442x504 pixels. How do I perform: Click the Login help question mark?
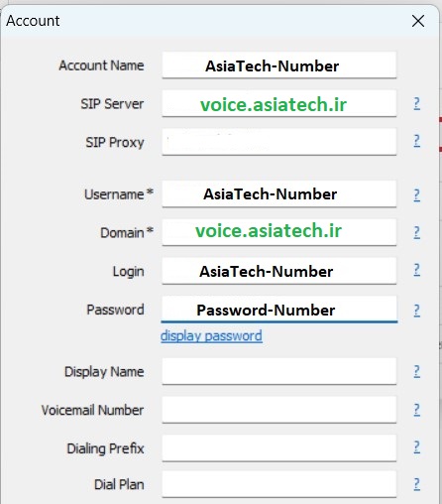(x=417, y=270)
